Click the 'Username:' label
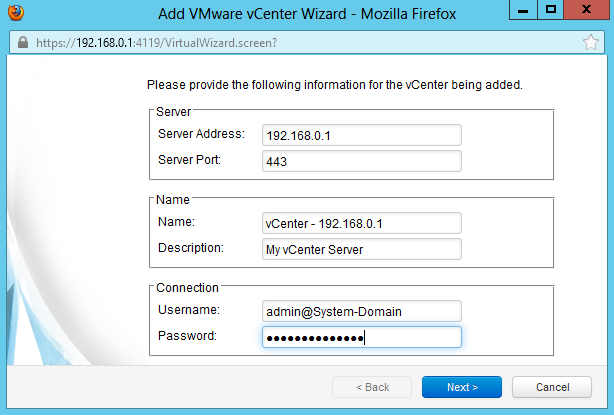Image resolution: width=614 pixels, height=415 pixels. point(189,310)
